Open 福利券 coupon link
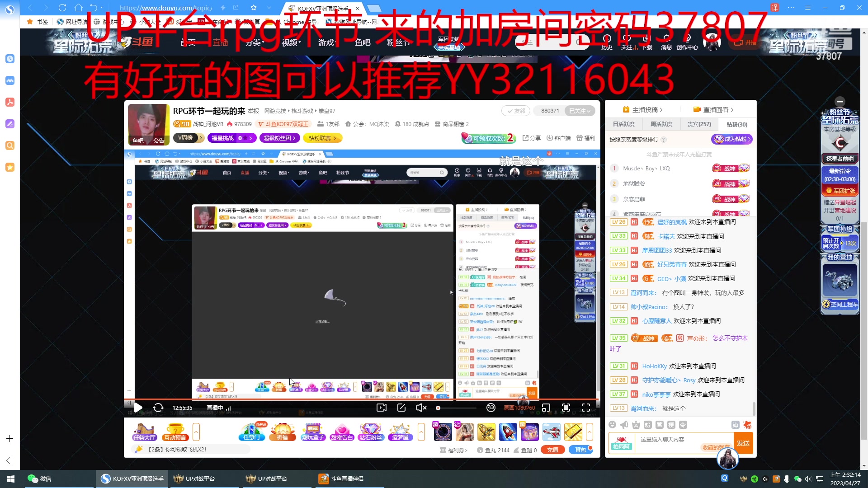 click(454, 450)
